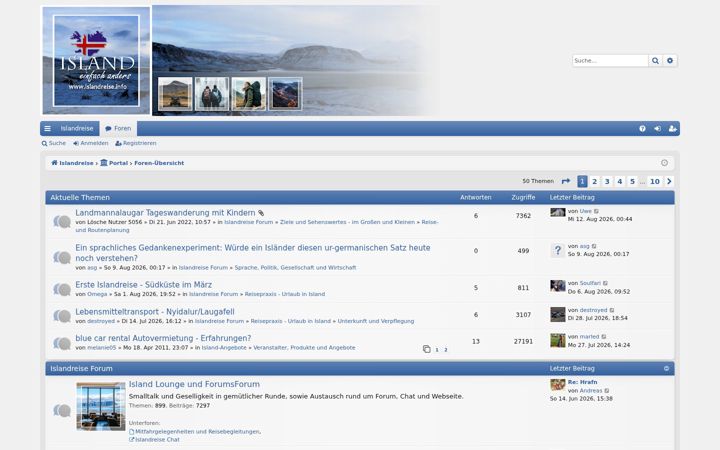The width and height of the screenshot is (720, 450).
Task: Click the login arrow icon in navbar
Action: pos(658,129)
